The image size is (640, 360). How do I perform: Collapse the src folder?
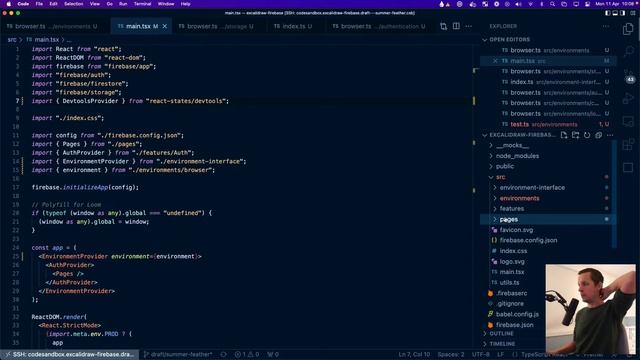coord(500,177)
